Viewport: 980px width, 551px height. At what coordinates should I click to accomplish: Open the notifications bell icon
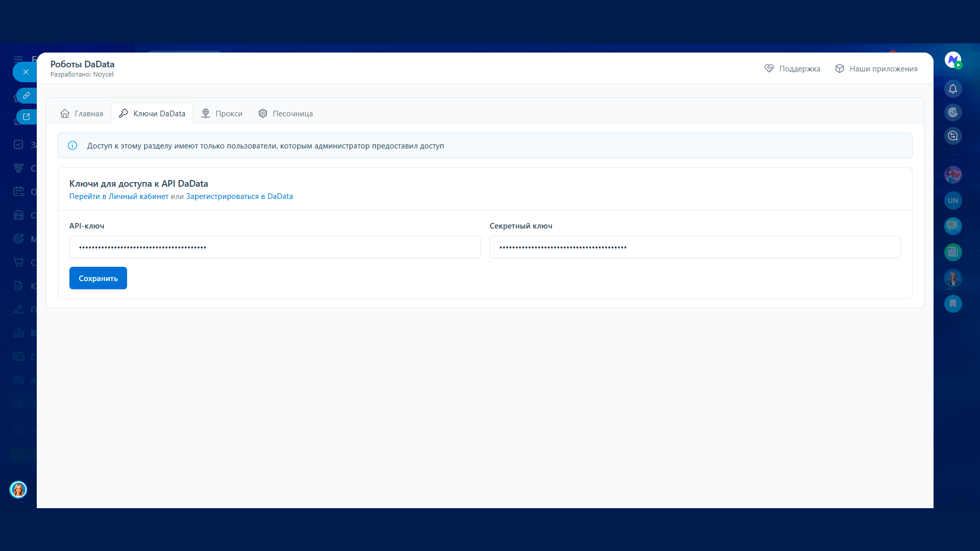click(x=952, y=89)
